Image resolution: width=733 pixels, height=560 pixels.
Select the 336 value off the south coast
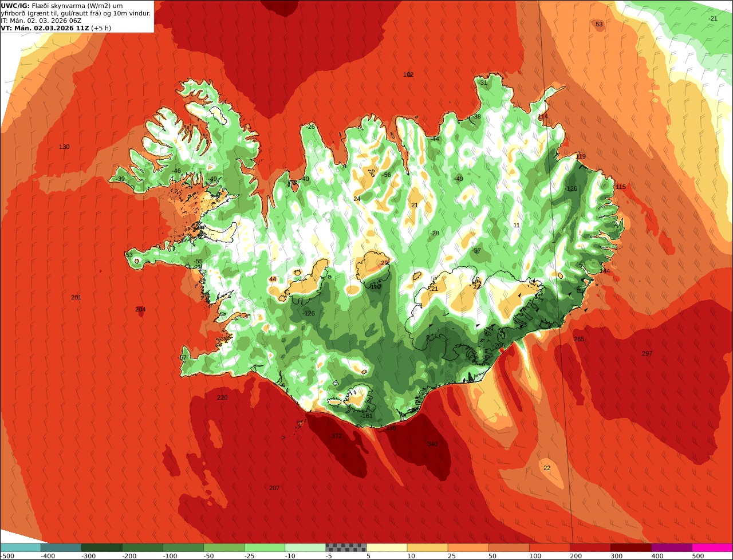click(x=391, y=428)
